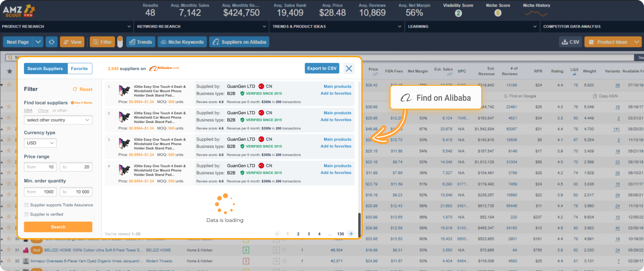Click the Niche Score badge
The width and height of the screenshot is (644, 271).
click(498, 13)
